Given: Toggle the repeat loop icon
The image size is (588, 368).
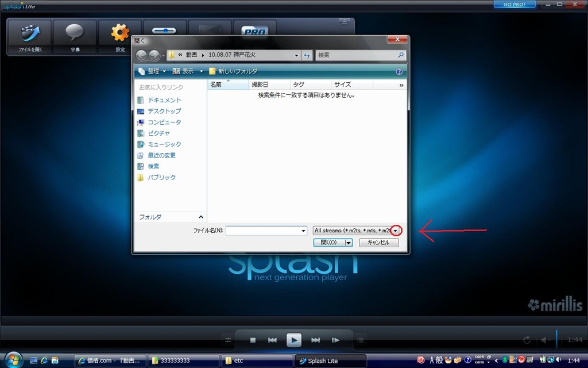Looking at the screenshot, I should pyautogui.click(x=527, y=340).
